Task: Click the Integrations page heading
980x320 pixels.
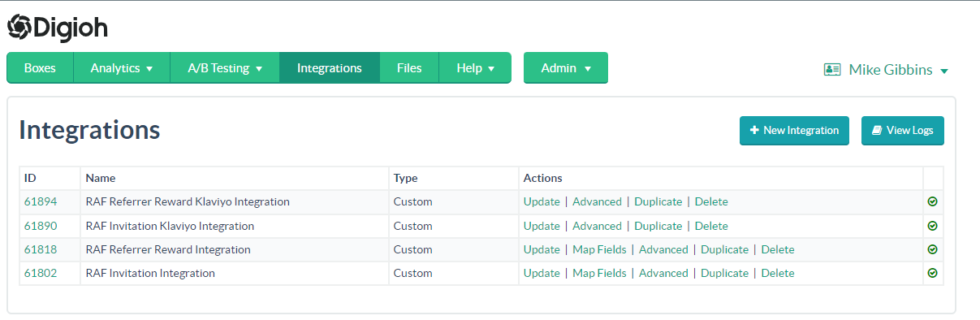Action: click(89, 130)
